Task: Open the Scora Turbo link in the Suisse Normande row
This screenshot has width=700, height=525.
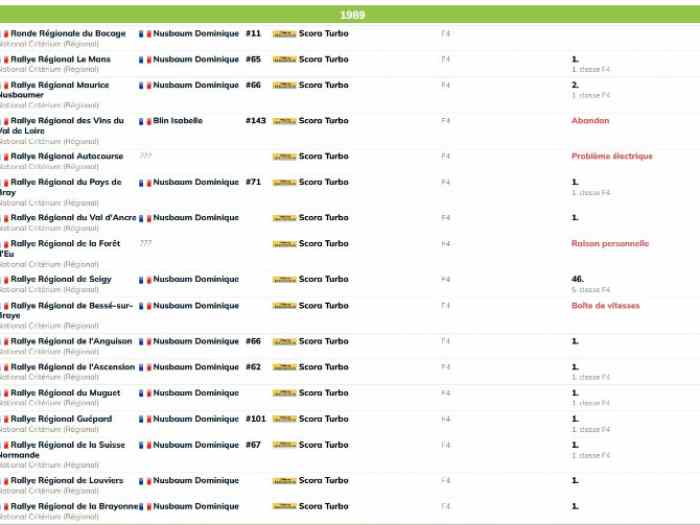Action: click(x=323, y=445)
